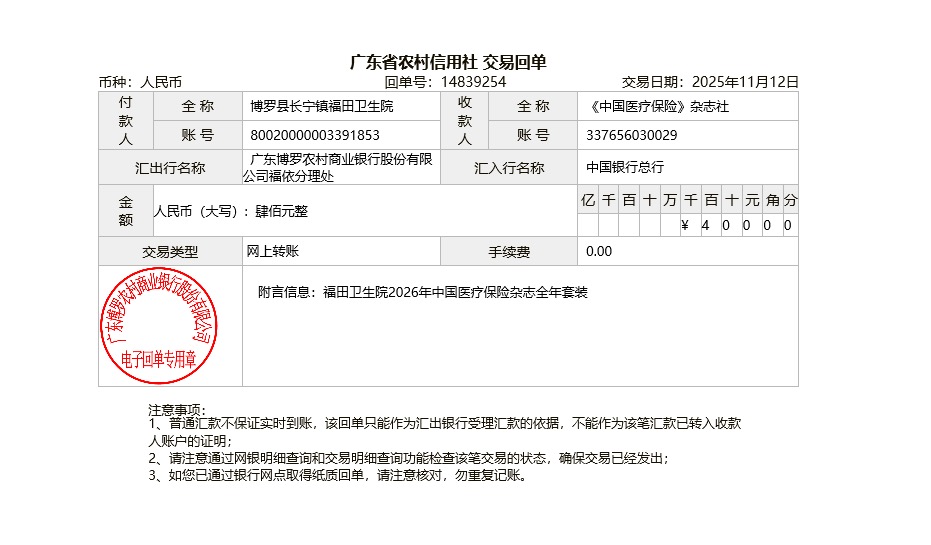The image size is (931, 545).
Task: Click payer account number 80020000003391853
Action: click(x=315, y=135)
